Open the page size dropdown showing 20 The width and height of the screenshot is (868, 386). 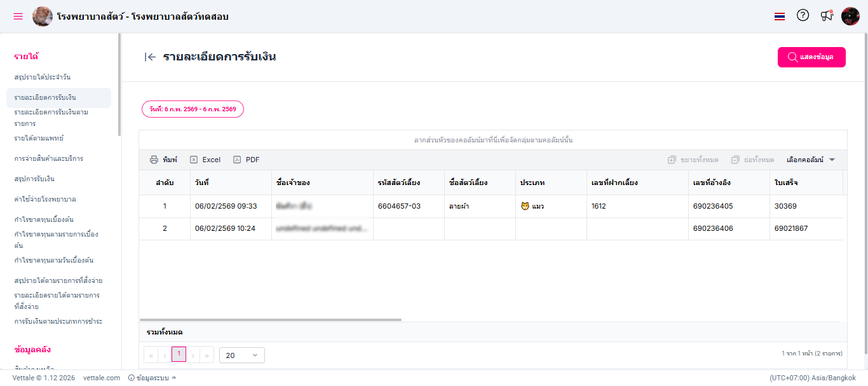pos(241,355)
